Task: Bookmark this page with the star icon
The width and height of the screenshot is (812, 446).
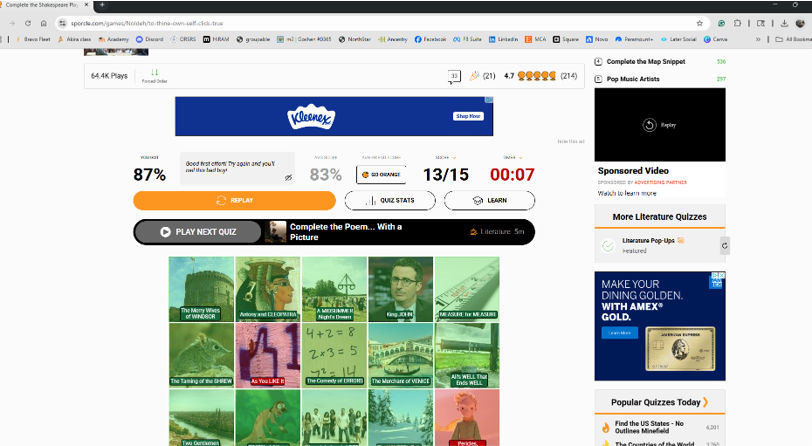Action: [x=700, y=23]
